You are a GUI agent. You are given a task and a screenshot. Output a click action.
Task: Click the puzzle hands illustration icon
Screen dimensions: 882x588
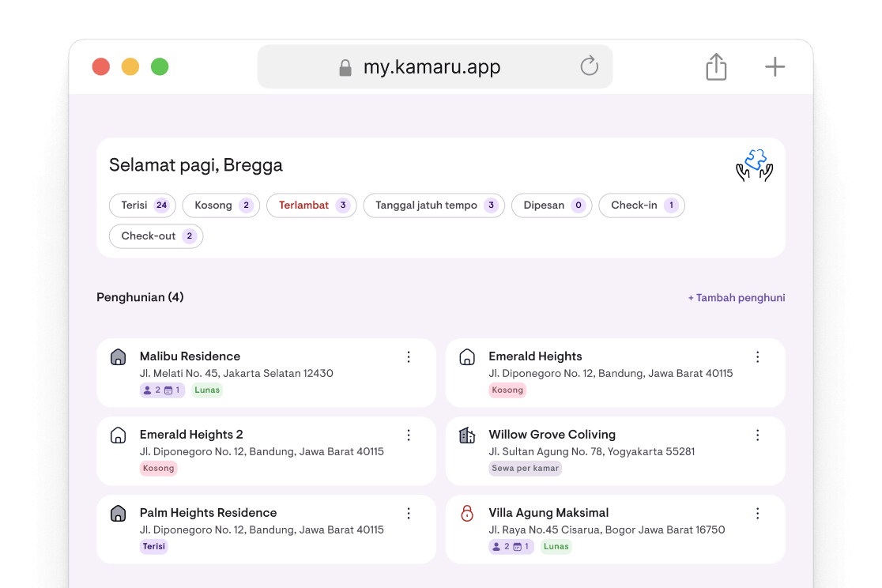(754, 165)
